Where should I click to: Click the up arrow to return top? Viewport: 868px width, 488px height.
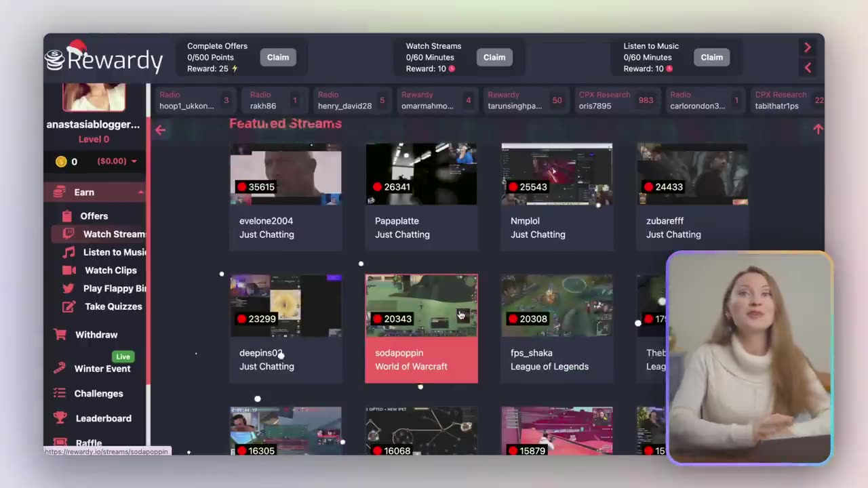[x=818, y=129]
